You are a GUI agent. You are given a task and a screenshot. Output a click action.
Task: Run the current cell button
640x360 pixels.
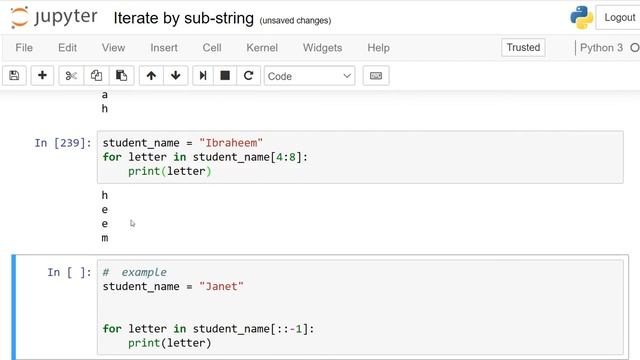click(x=203, y=76)
